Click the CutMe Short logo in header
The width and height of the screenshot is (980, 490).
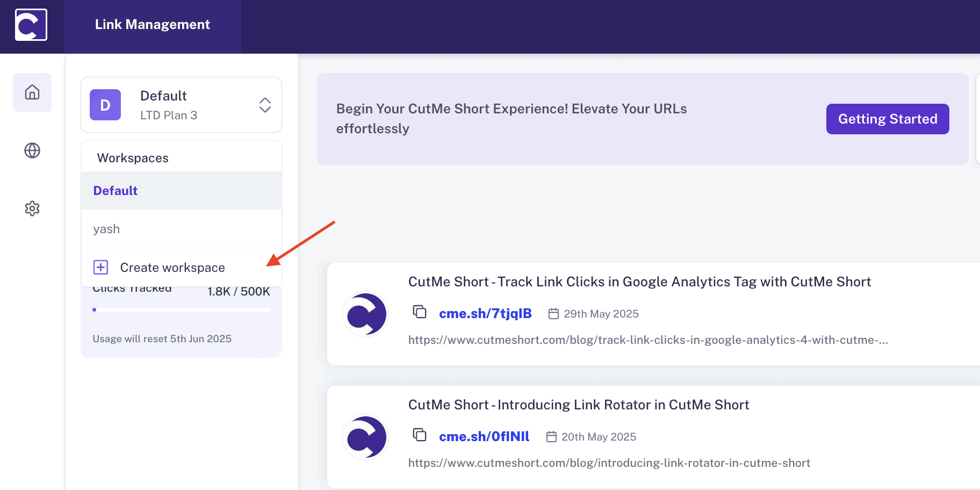31,25
